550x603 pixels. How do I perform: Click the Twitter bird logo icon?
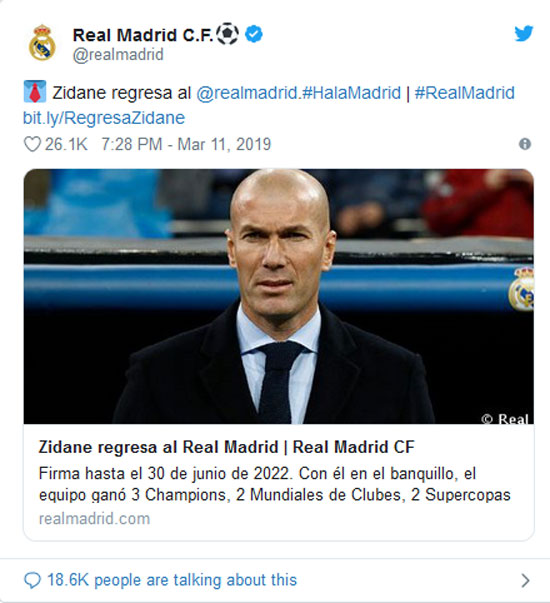point(524,33)
